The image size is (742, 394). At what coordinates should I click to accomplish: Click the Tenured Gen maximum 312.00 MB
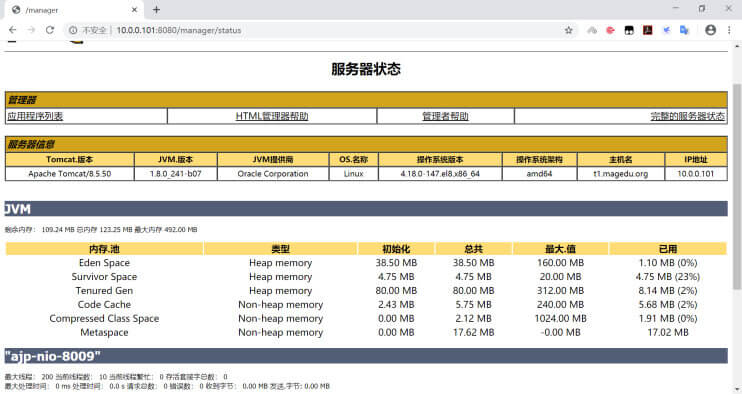[x=560, y=290]
